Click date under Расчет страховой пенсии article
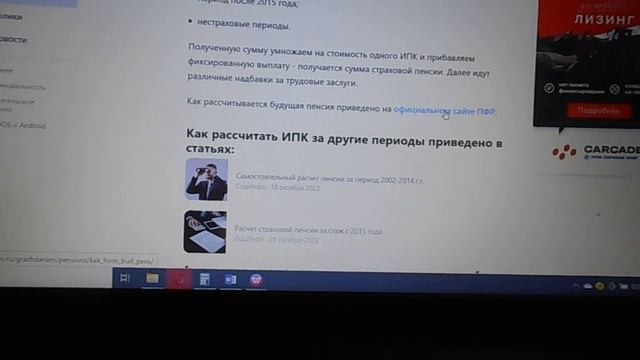 (x=293, y=239)
